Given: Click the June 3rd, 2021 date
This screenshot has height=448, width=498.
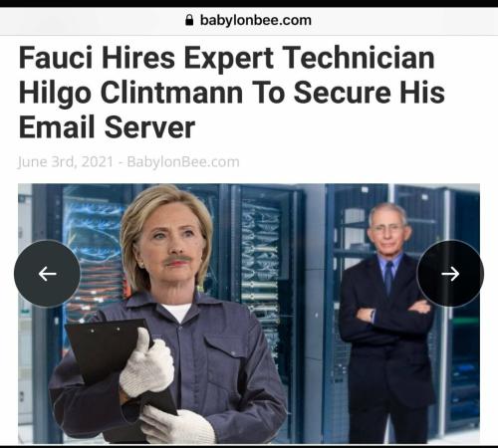Looking at the screenshot, I should tap(66, 162).
